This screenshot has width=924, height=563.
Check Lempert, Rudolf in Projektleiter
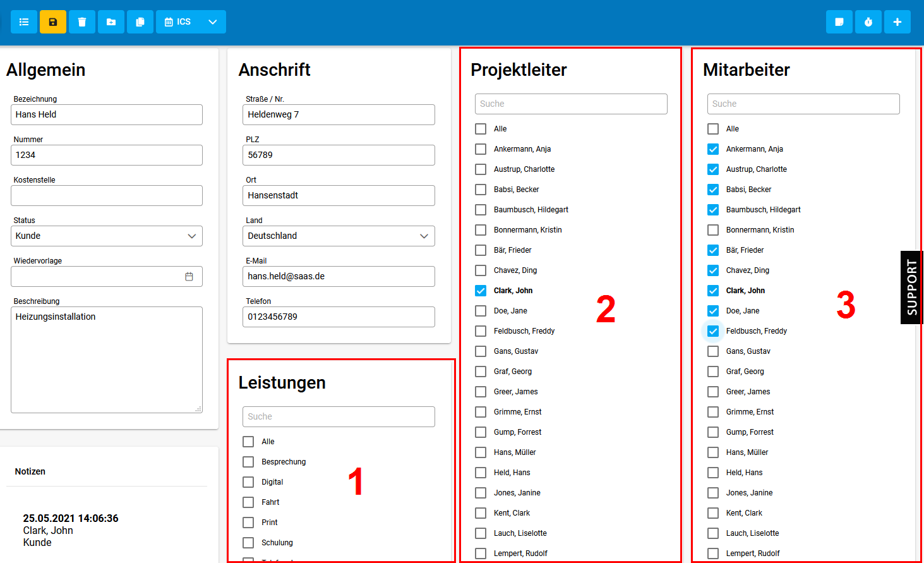tap(481, 554)
